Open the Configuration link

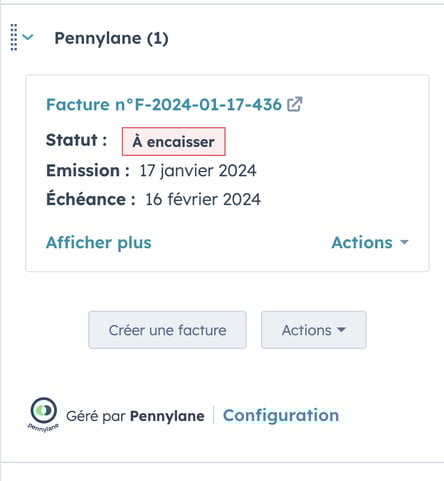[x=281, y=415]
